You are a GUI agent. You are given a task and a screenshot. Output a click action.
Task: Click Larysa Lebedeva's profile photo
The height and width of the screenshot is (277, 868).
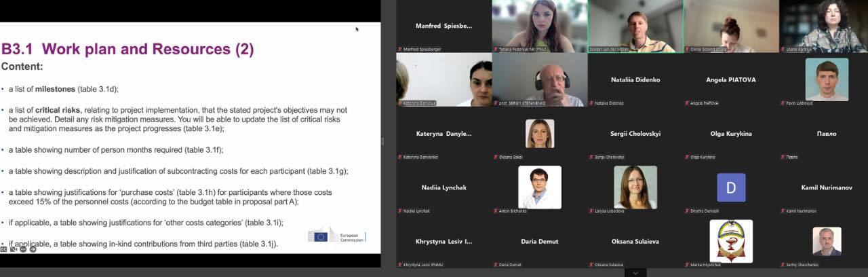(635, 187)
